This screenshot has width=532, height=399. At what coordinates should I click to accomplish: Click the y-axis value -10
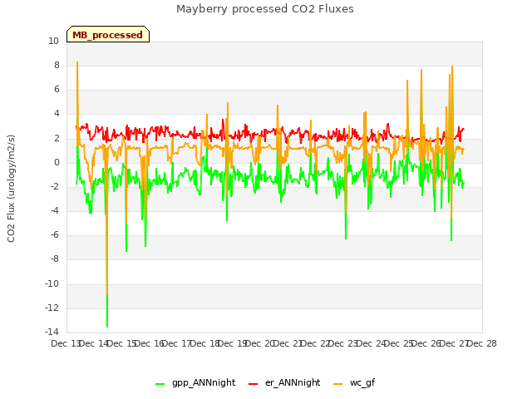click(x=52, y=283)
